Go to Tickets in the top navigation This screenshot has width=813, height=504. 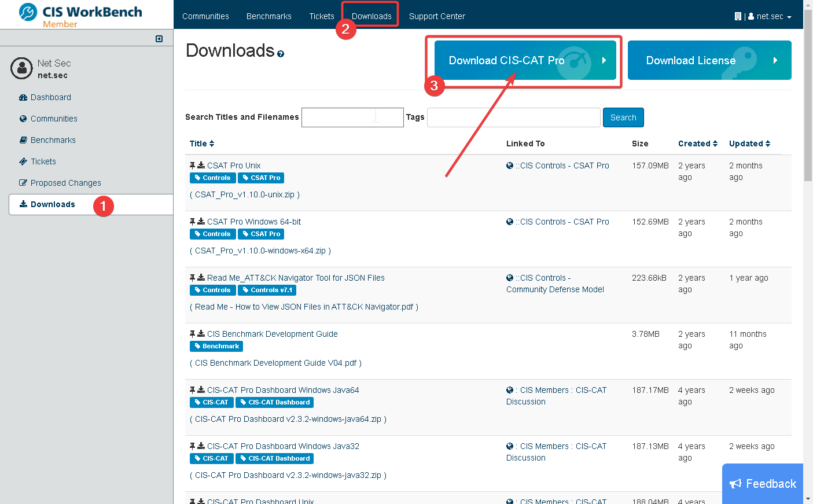322,16
